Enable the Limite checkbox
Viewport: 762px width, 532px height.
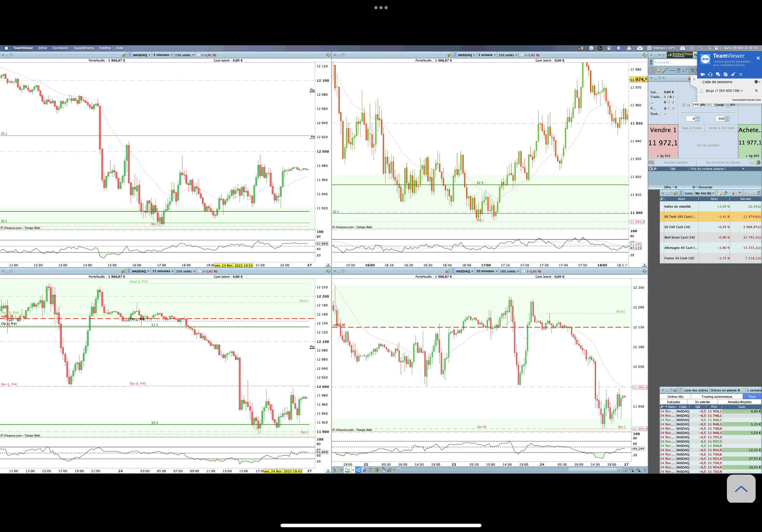(713, 105)
